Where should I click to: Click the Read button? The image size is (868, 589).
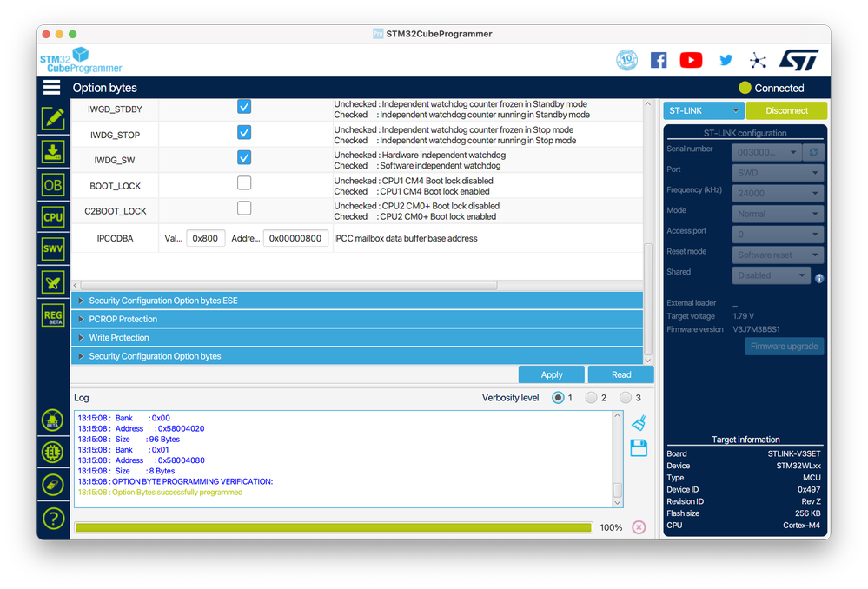click(621, 374)
